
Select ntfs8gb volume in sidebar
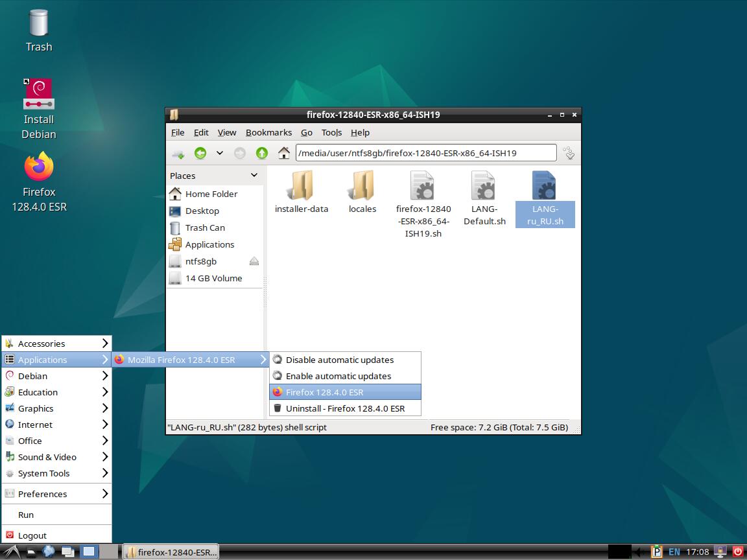(x=207, y=261)
